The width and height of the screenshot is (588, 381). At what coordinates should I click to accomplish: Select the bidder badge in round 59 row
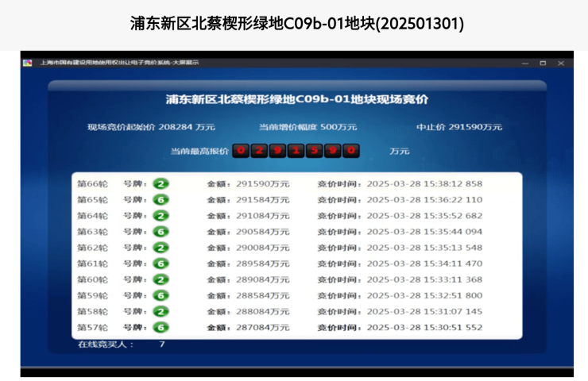point(161,295)
